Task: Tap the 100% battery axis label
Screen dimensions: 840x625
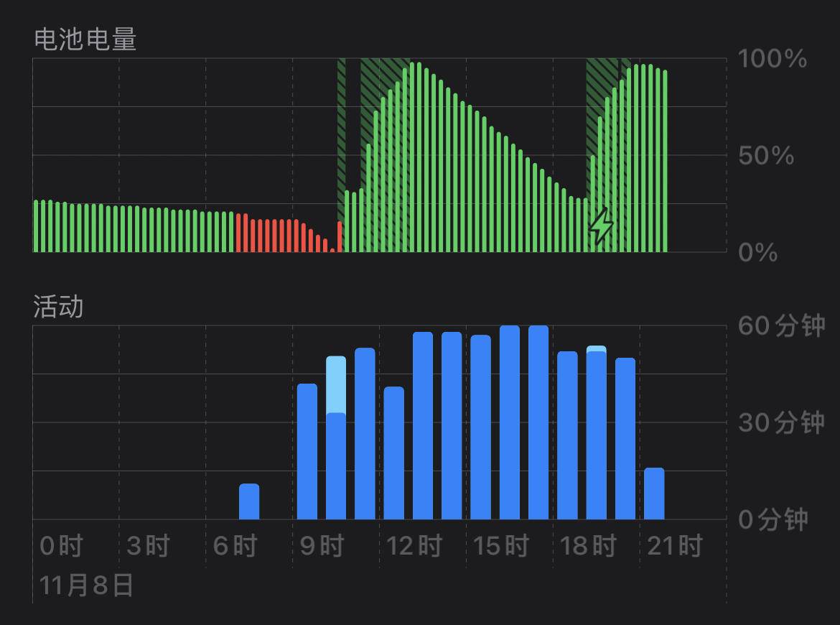Action: pyautogui.click(x=772, y=58)
